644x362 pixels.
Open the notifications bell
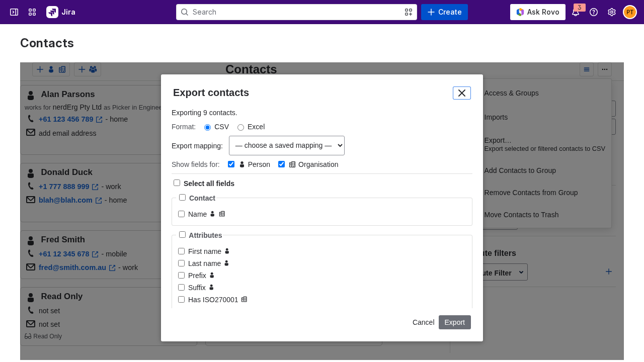point(576,12)
